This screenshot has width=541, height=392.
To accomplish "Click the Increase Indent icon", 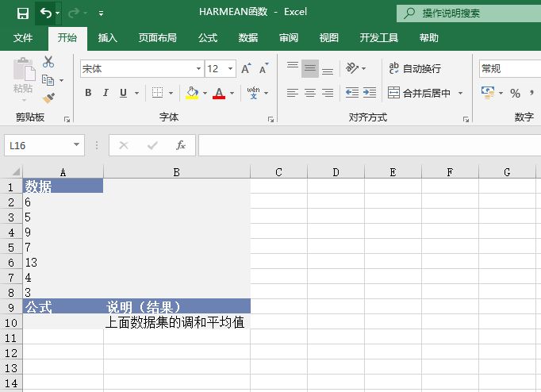I will [369, 93].
